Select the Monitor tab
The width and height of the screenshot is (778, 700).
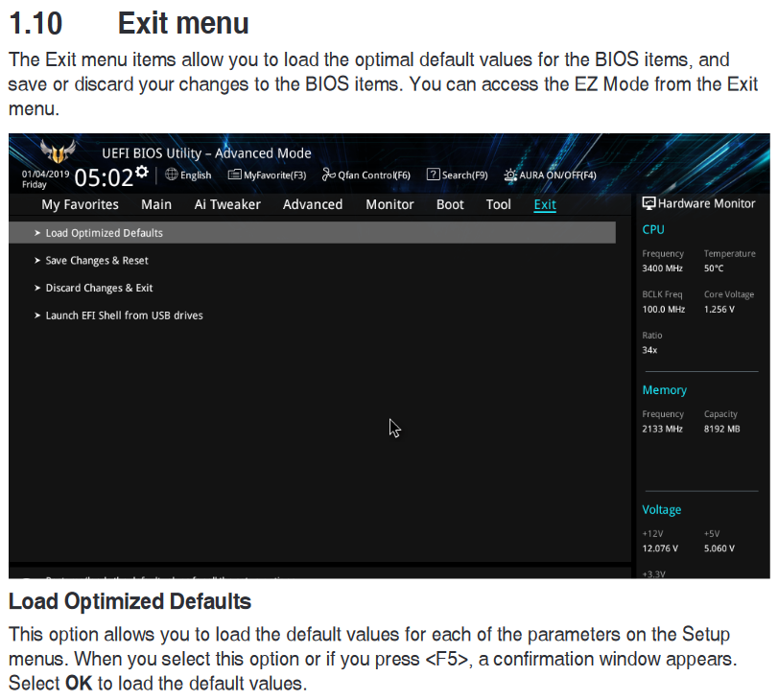click(x=389, y=204)
